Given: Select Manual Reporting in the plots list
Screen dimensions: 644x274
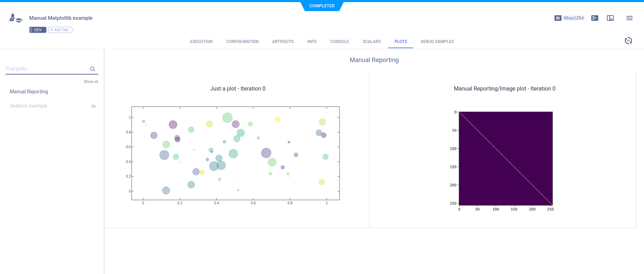Looking at the screenshot, I should coord(29,92).
